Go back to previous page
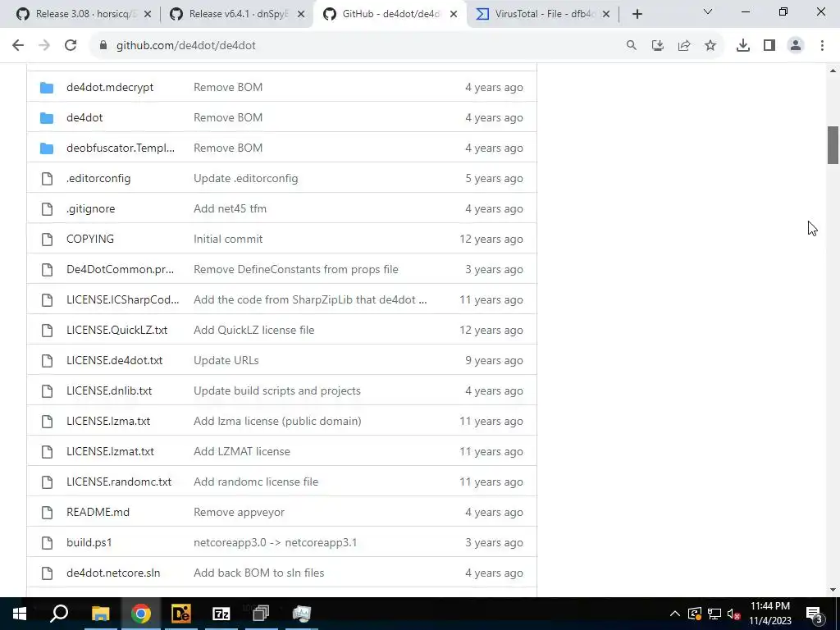Image resolution: width=840 pixels, height=630 pixels. point(18,46)
